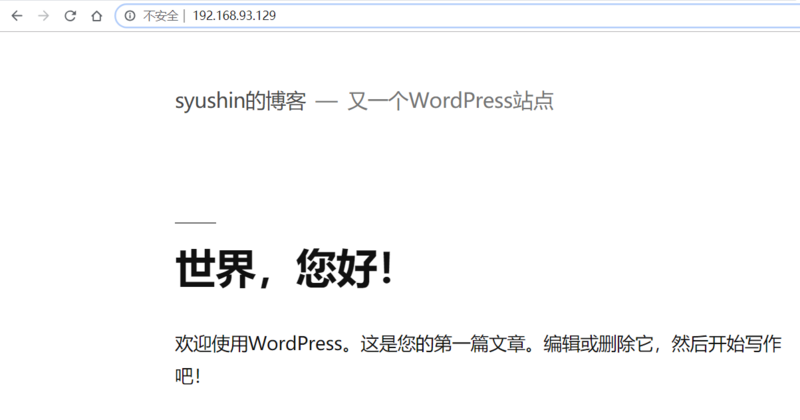800x420 pixels.
Task: Click the word WordPress in the post paragraph
Action: tap(296, 343)
